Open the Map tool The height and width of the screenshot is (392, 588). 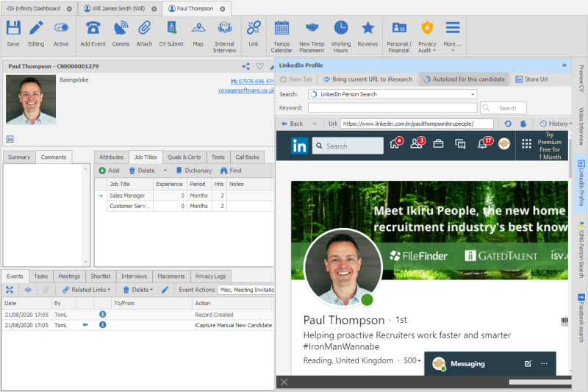[198, 28]
